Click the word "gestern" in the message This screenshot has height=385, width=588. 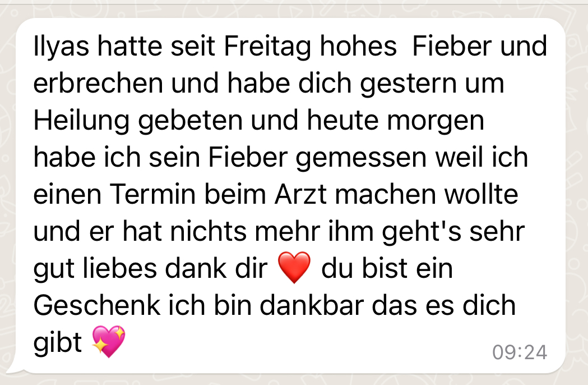click(x=409, y=84)
